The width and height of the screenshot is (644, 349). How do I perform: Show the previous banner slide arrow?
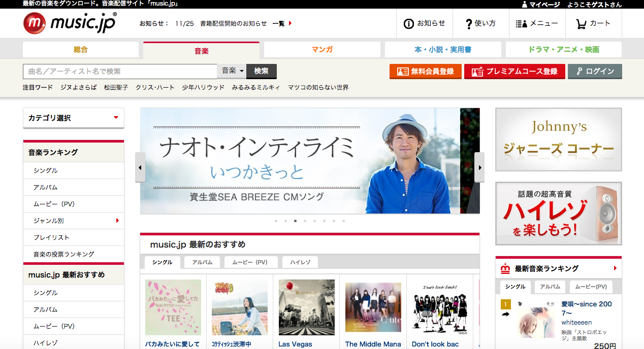(140, 167)
